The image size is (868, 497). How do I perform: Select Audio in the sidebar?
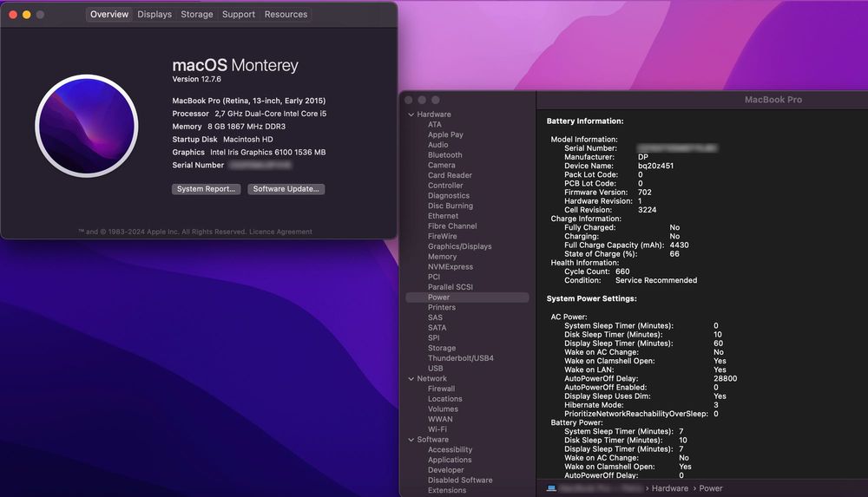tap(437, 145)
